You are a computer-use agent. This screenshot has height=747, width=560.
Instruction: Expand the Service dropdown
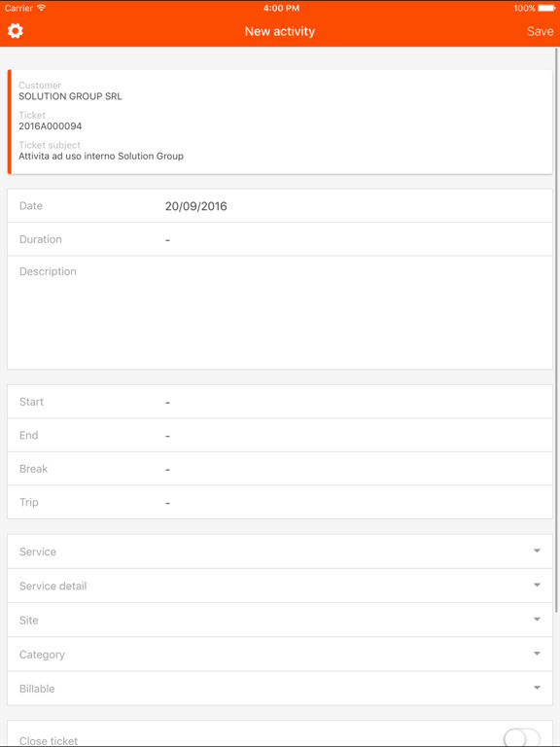tap(280, 551)
